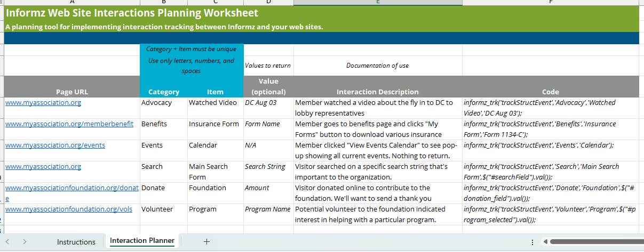Click the N/A value cell

coord(268,150)
